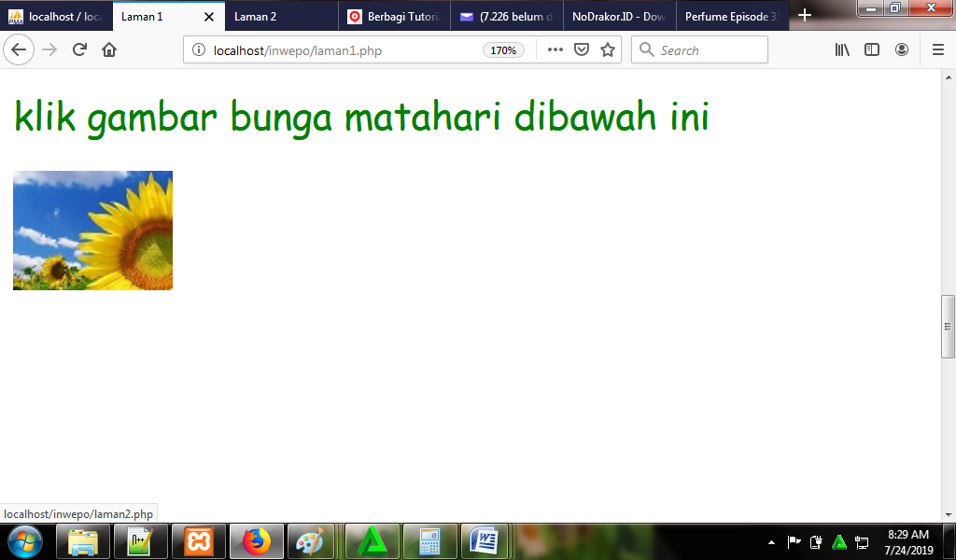Screen dimensions: 956x560
Task: Click the sunflower image to open laman2
Action: pyautogui.click(x=92, y=230)
